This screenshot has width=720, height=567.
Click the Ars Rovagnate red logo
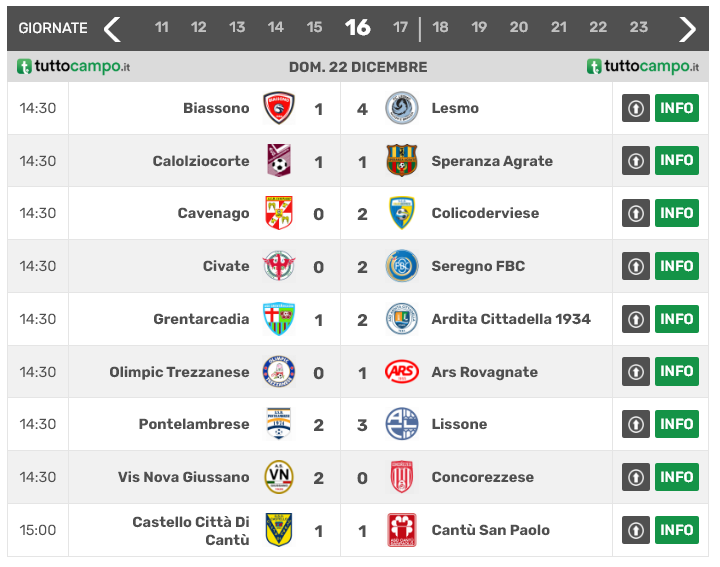click(402, 372)
